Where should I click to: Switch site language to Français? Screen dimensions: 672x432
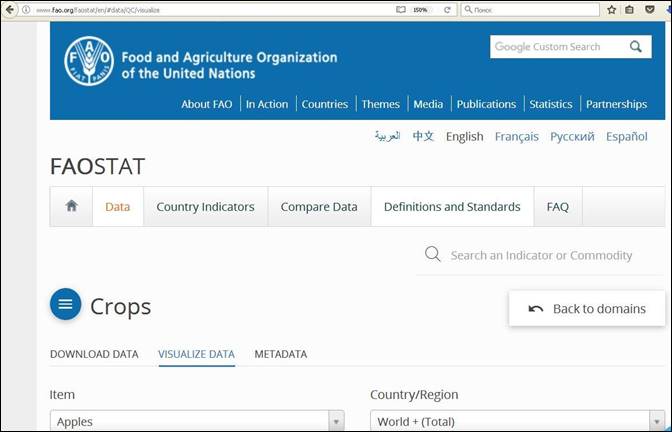pos(516,136)
